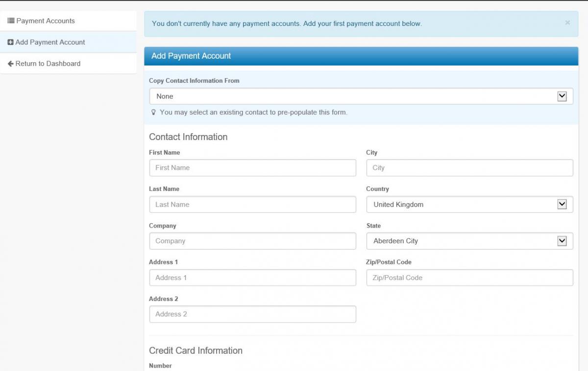Click the lightbulb hint icon below the copy dropdown
This screenshot has height=371, width=588.
click(x=154, y=113)
